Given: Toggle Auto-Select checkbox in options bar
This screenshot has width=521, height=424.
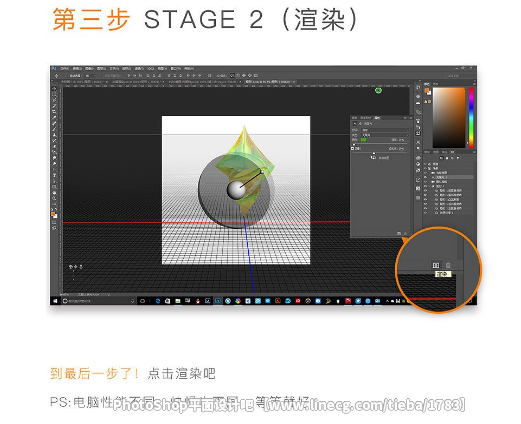Looking at the screenshot, I should (66, 76).
